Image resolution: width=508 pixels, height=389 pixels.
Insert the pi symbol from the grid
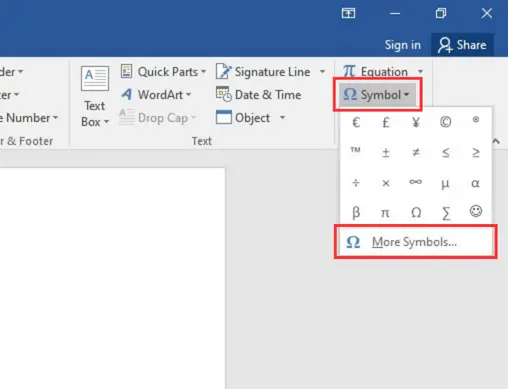[x=386, y=212]
